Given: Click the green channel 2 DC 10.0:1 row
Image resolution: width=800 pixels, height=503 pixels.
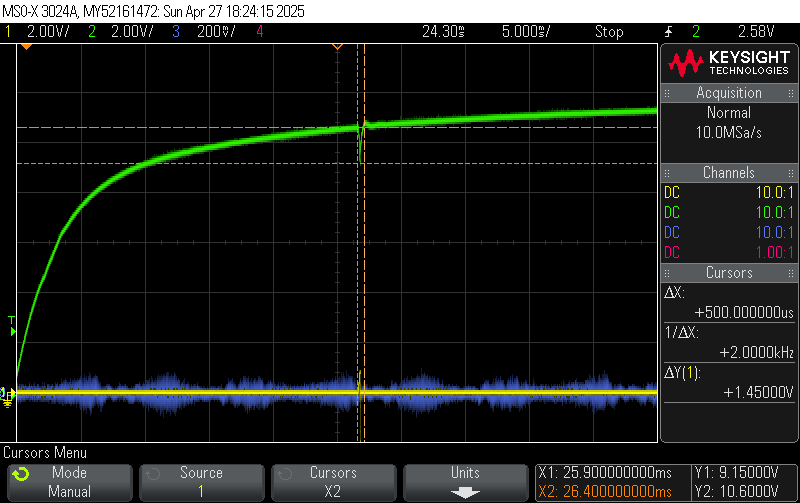Looking at the screenshot, I should 729,212.
